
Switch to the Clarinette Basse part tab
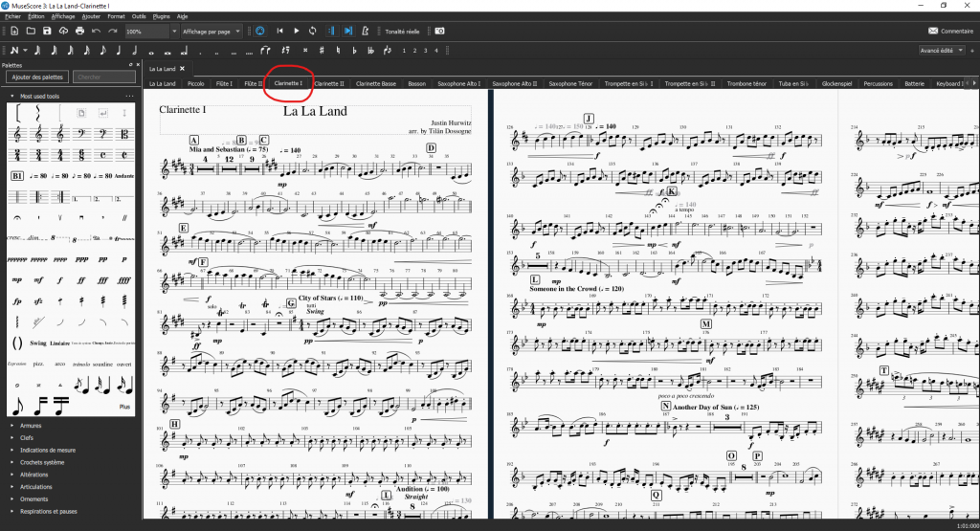coord(375,83)
